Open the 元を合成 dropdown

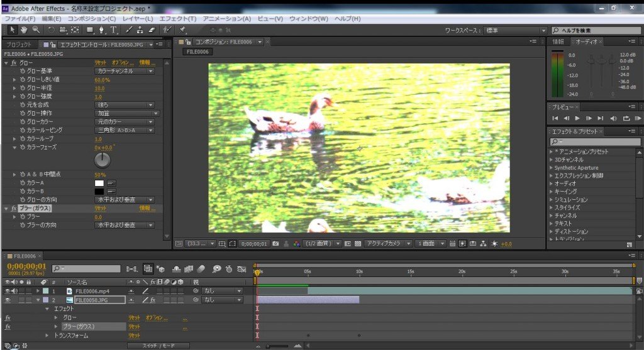(x=125, y=105)
